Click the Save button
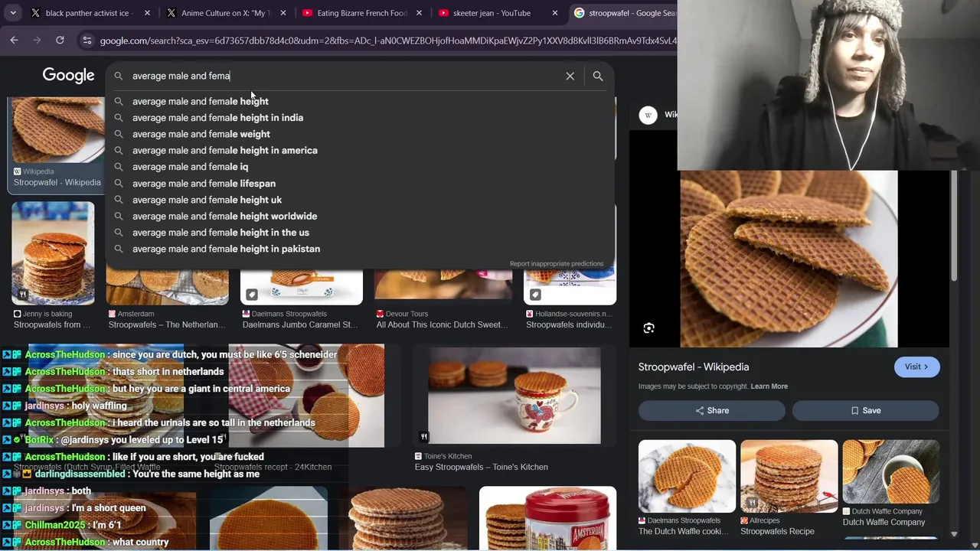This screenshot has height=551, width=980. click(x=866, y=411)
